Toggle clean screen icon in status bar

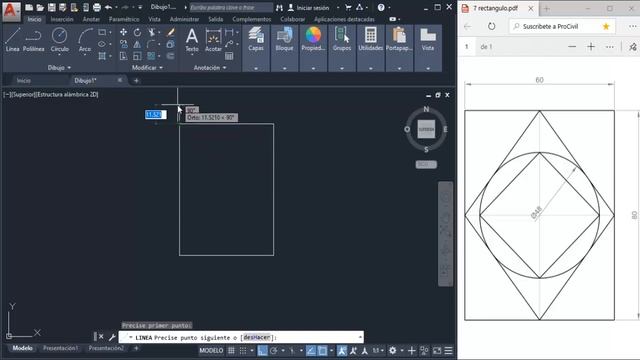point(437,351)
